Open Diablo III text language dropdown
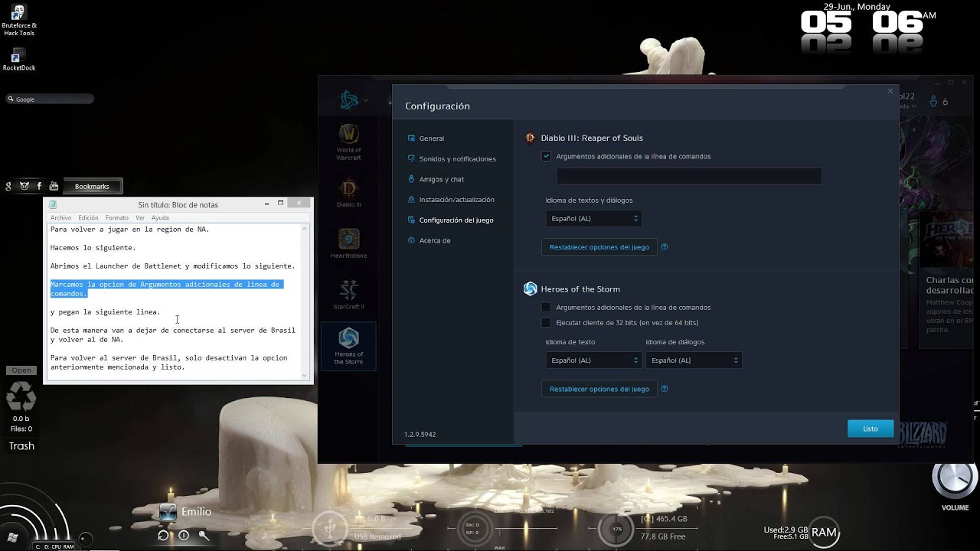Screen dimensions: 980x551 593,219
